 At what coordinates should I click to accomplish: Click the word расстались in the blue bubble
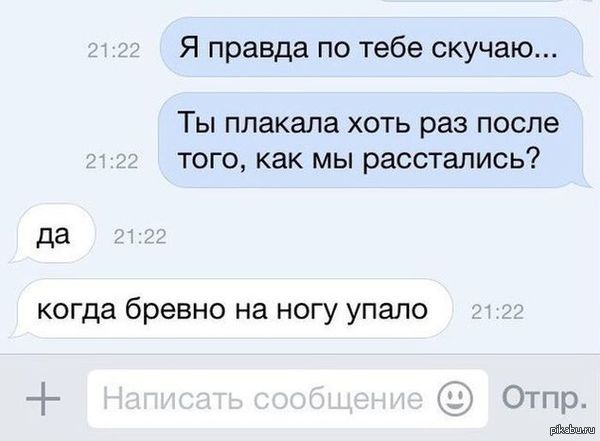(x=448, y=159)
